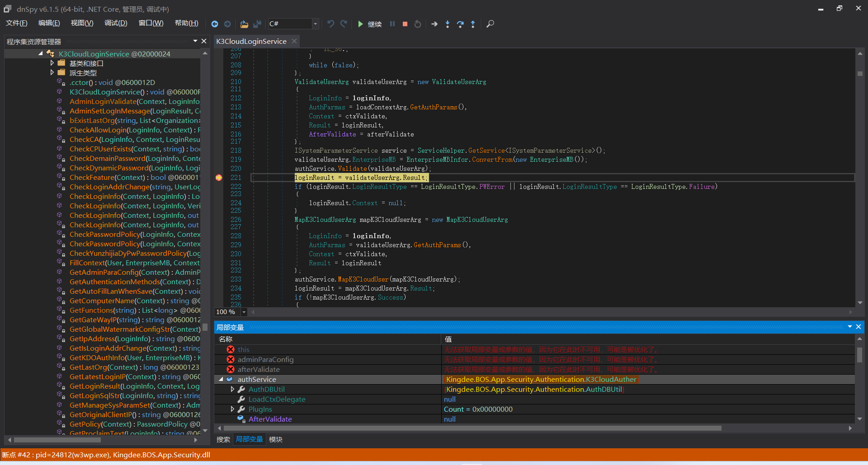
Task: Open the 调试(D) menu
Action: 116,23
